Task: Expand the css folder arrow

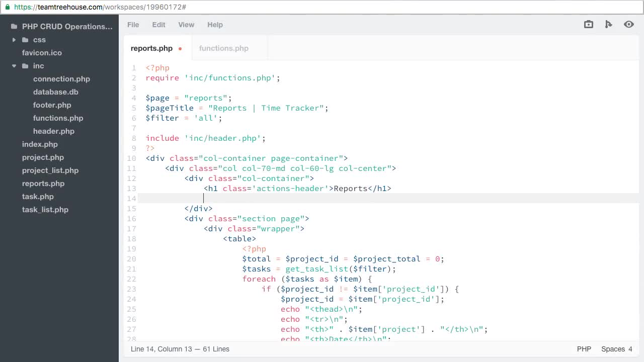Action: pyautogui.click(x=14, y=40)
